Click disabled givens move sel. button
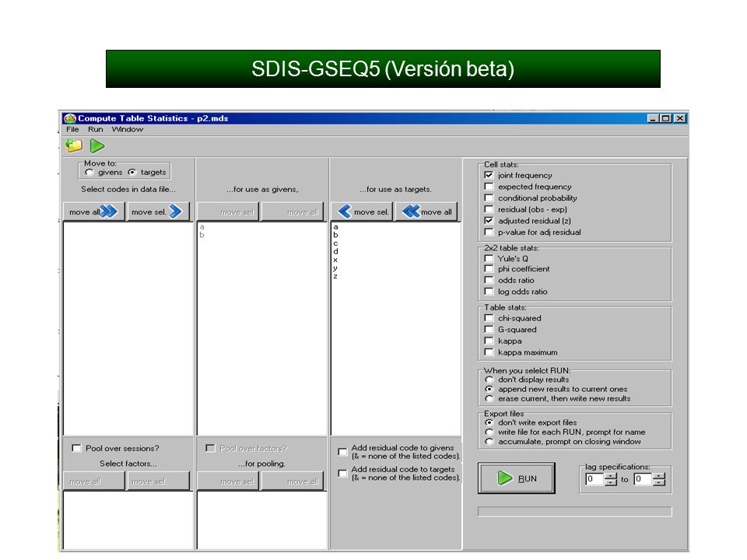This screenshot has height=560, width=747. pyautogui.click(x=228, y=212)
